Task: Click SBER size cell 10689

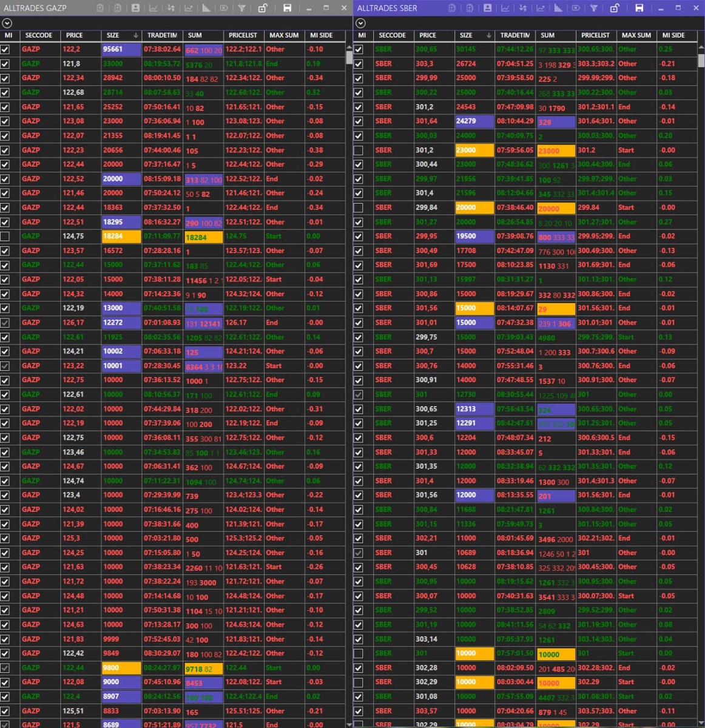Action: (x=474, y=553)
